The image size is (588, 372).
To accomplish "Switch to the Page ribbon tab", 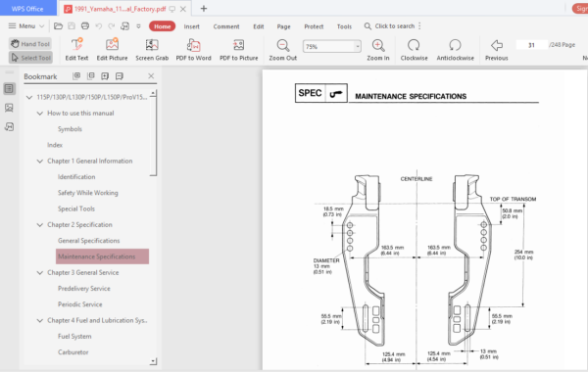I will 283,26.
